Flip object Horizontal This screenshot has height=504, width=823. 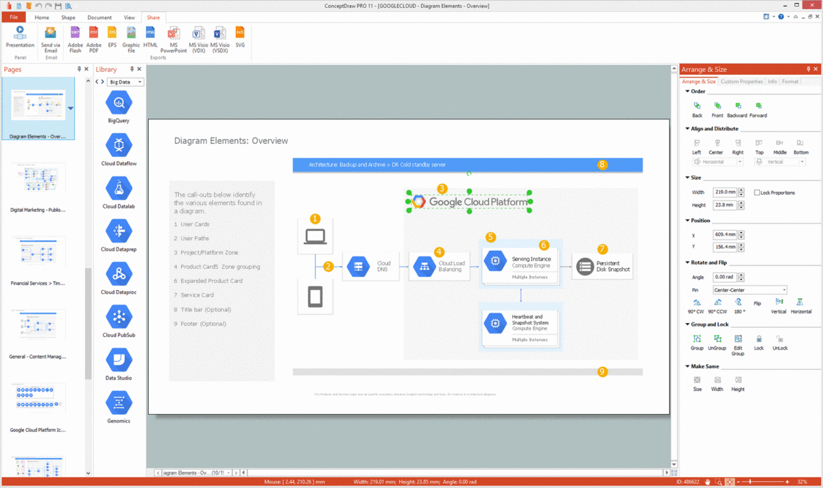point(800,306)
